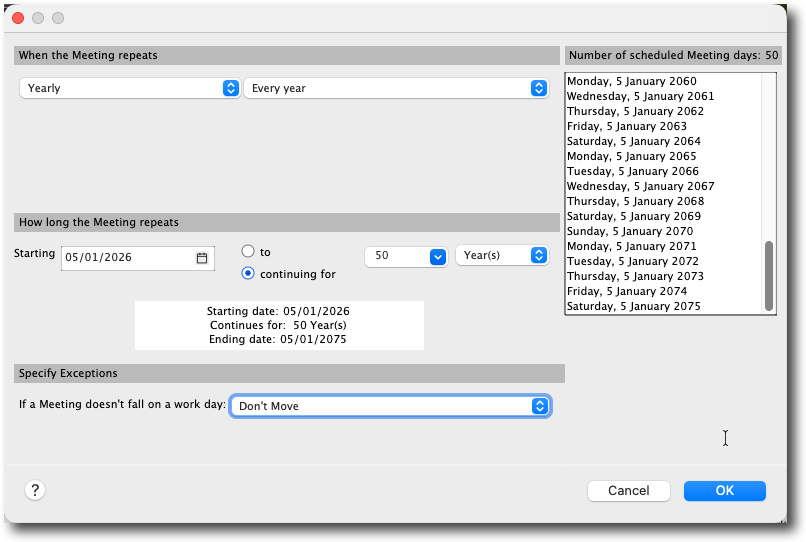Screen dimensions: 806x542
Task: Open the Yearly frequency dropdown
Action: [129, 88]
